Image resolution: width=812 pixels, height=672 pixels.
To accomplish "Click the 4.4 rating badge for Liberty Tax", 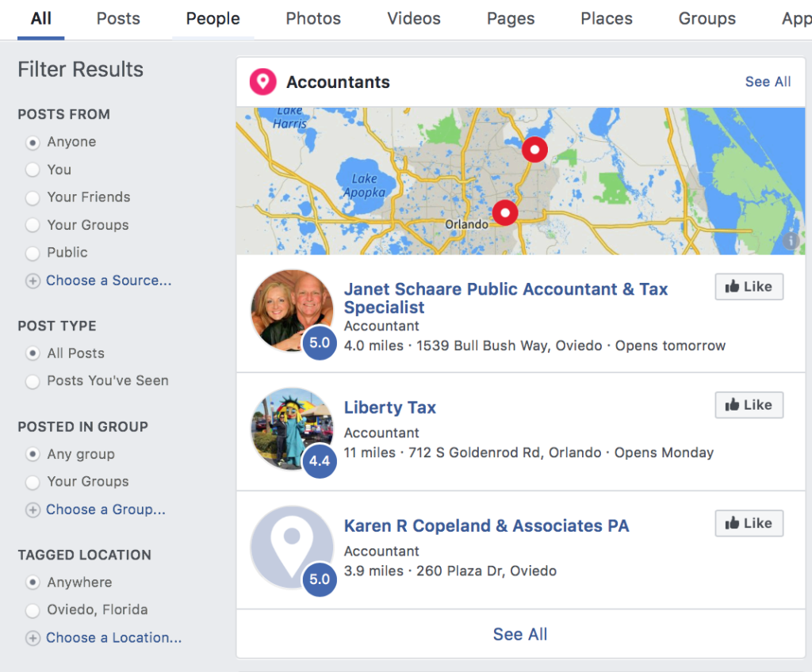I will 320,461.
